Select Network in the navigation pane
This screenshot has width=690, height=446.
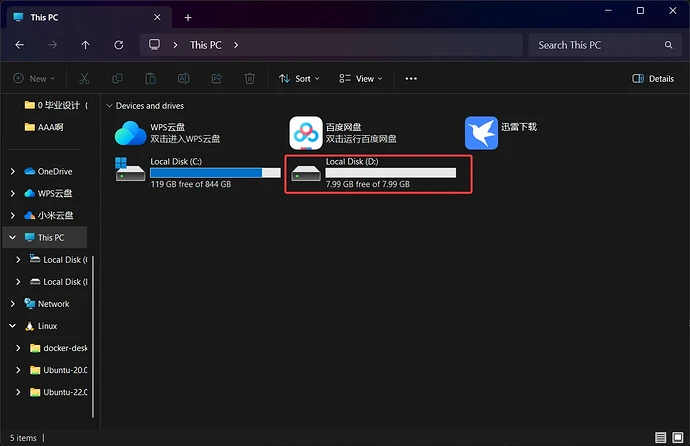53,304
